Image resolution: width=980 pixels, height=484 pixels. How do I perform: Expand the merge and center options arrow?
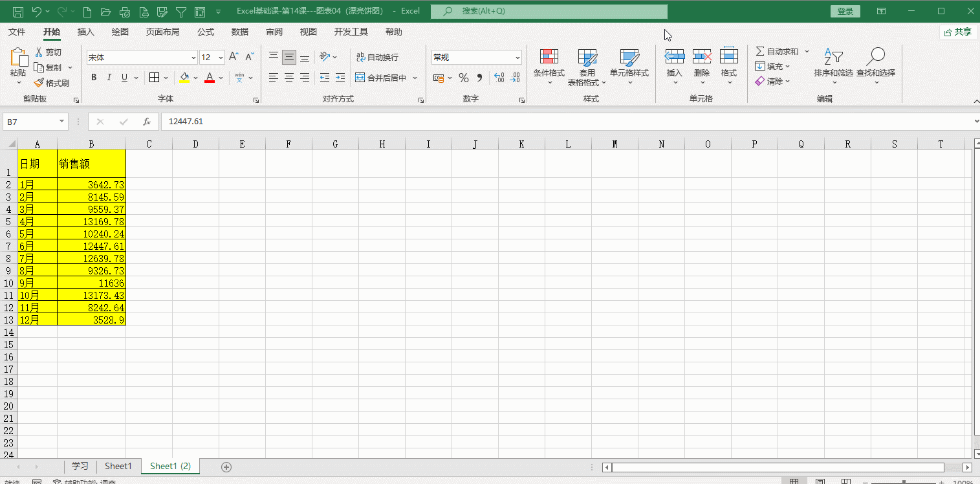pyautogui.click(x=415, y=78)
